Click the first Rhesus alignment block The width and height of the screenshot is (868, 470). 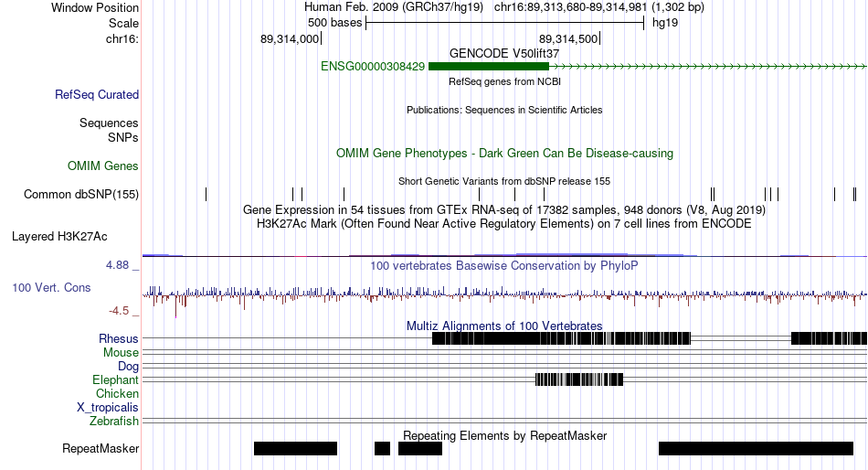pyautogui.click(x=561, y=338)
